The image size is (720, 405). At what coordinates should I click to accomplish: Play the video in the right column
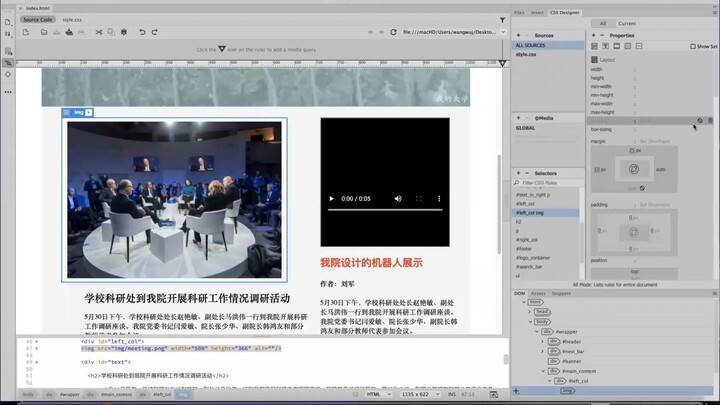331,199
